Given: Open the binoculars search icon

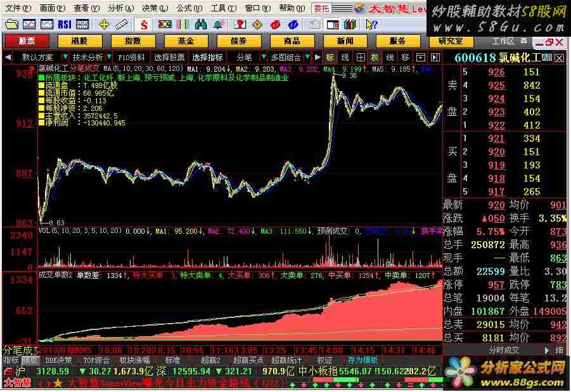Looking at the screenshot, I should 201,25.
